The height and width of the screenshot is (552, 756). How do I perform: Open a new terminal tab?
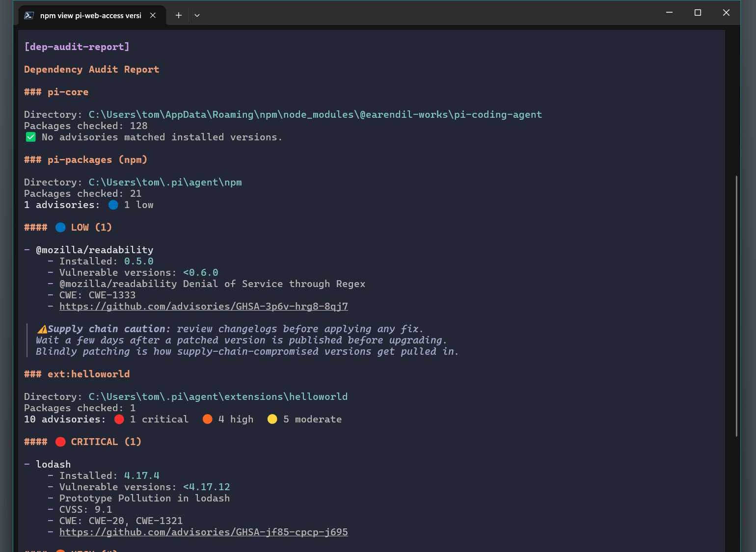[x=179, y=15]
